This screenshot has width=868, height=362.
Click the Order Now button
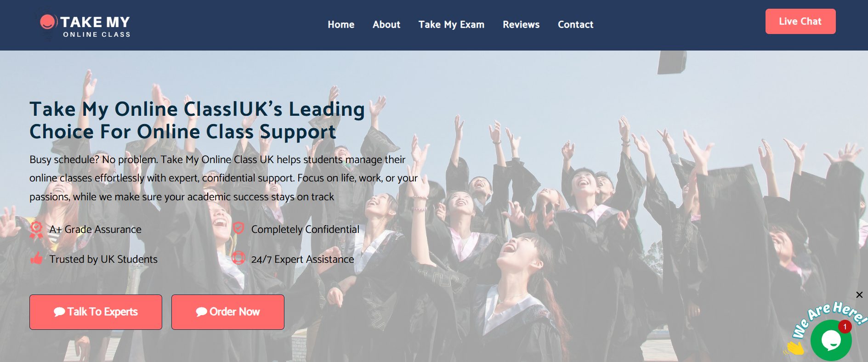click(228, 312)
